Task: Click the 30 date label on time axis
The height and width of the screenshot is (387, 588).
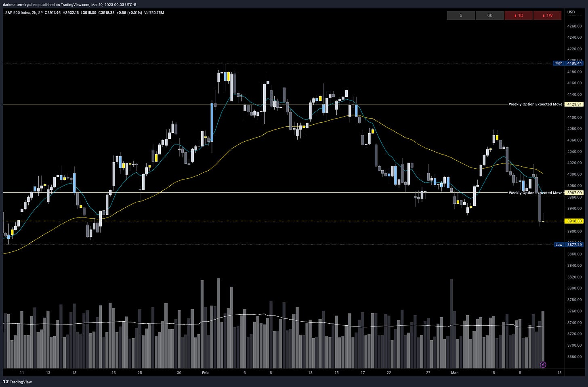Action: click(179, 372)
